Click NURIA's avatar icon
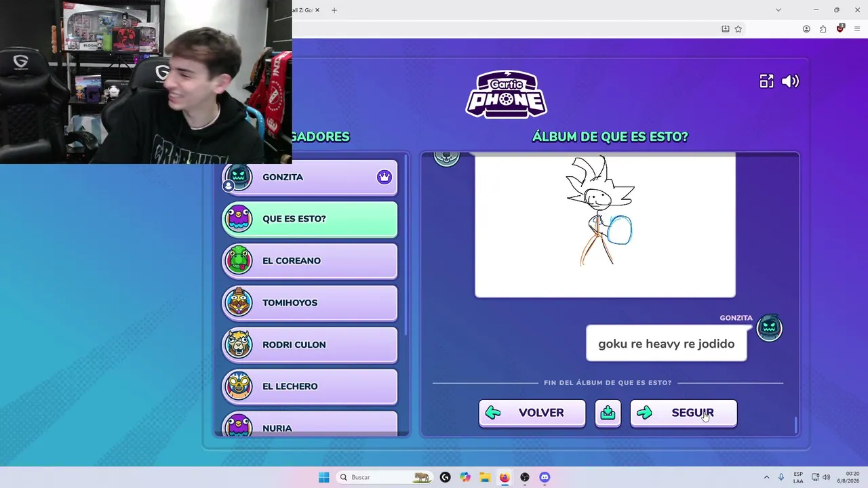Image resolution: width=868 pixels, height=488 pixels. (x=238, y=426)
